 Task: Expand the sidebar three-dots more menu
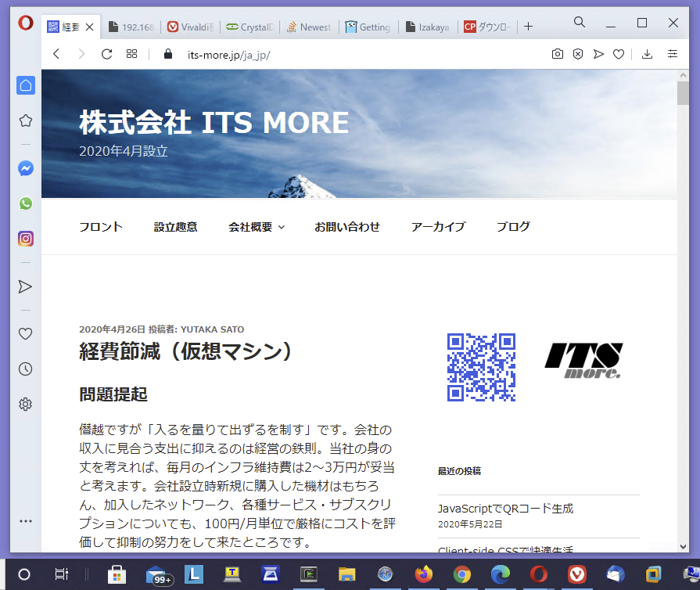26,521
